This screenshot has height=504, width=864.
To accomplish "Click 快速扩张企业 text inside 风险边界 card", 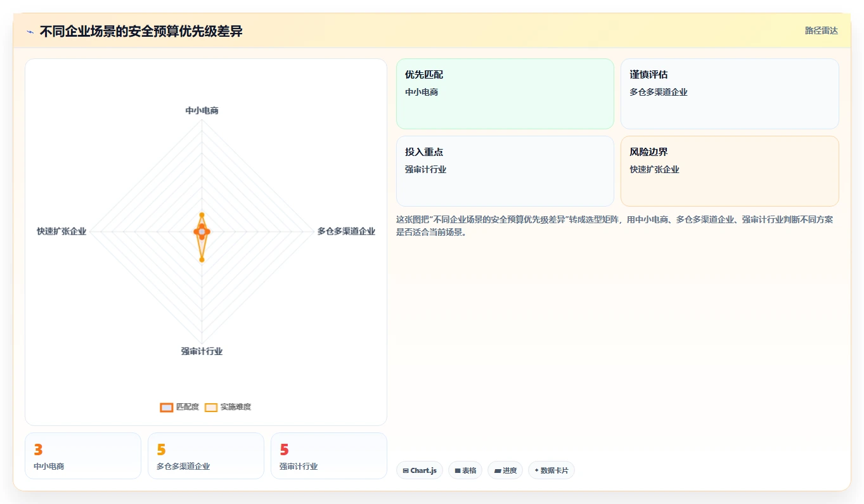I will click(x=654, y=169).
